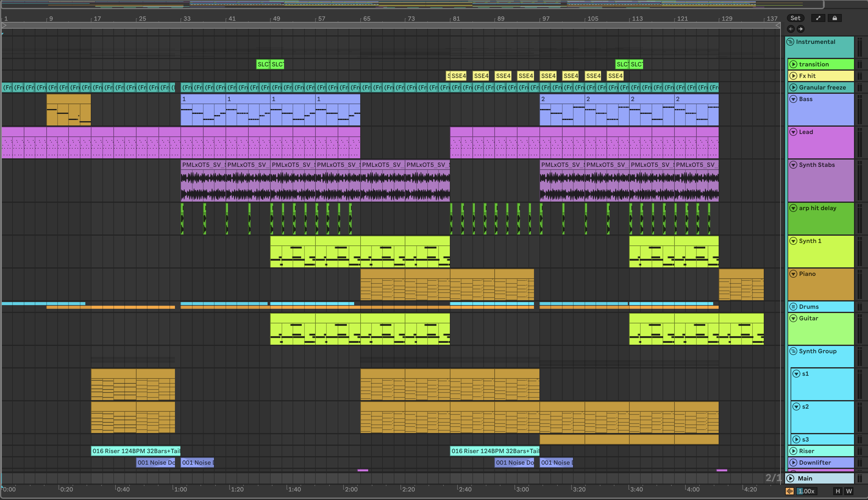Collapse the Instrumental group track
The height and width of the screenshot is (500, 868).
pyautogui.click(x=790, y=42)
